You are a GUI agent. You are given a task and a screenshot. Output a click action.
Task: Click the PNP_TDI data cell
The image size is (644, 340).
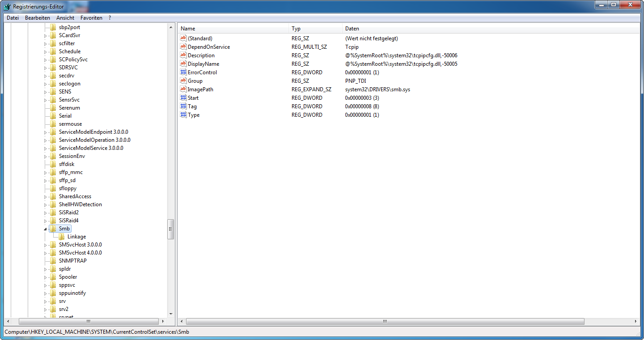(x=356, y=81)
